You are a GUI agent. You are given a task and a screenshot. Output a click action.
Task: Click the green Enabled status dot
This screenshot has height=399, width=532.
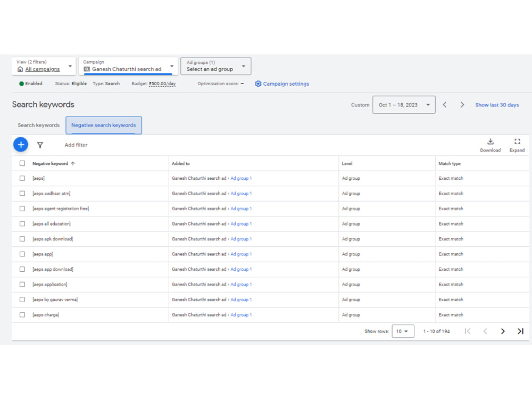[x=21, y=84]
